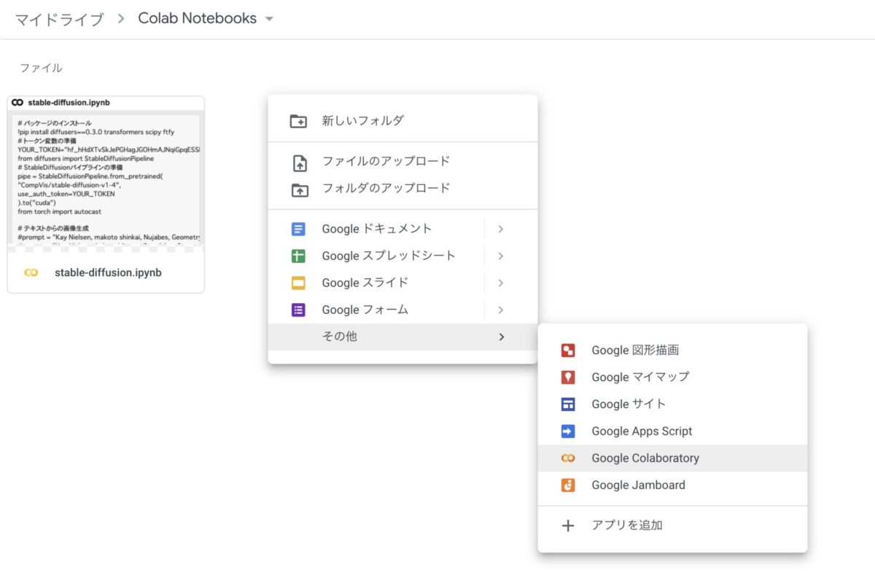Click the green Google Sheets icon
The width and height of the screenshot is (875, 588).
298,256
